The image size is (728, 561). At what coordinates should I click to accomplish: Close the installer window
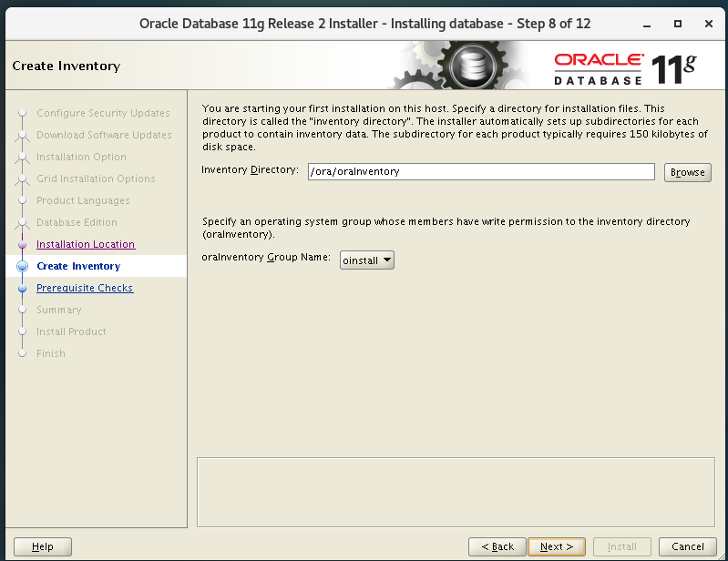tap(709, 24)
